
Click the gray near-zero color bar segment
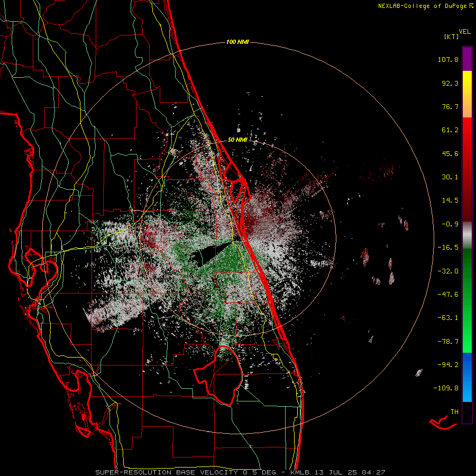click(x=467, y=235)
